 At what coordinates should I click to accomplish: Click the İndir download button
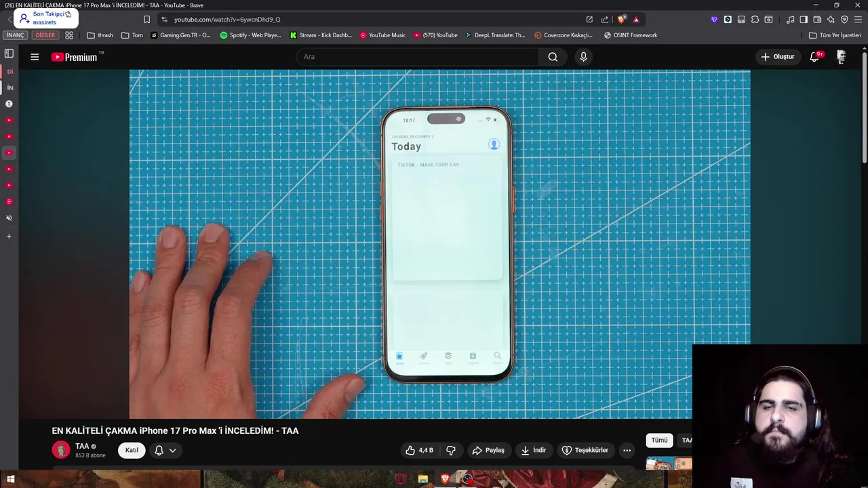(x=533, y=450)
